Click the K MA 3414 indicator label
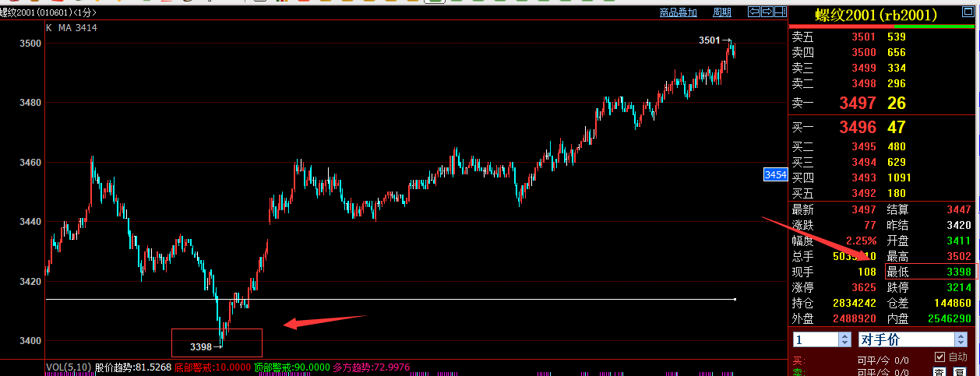 (71, 27)
